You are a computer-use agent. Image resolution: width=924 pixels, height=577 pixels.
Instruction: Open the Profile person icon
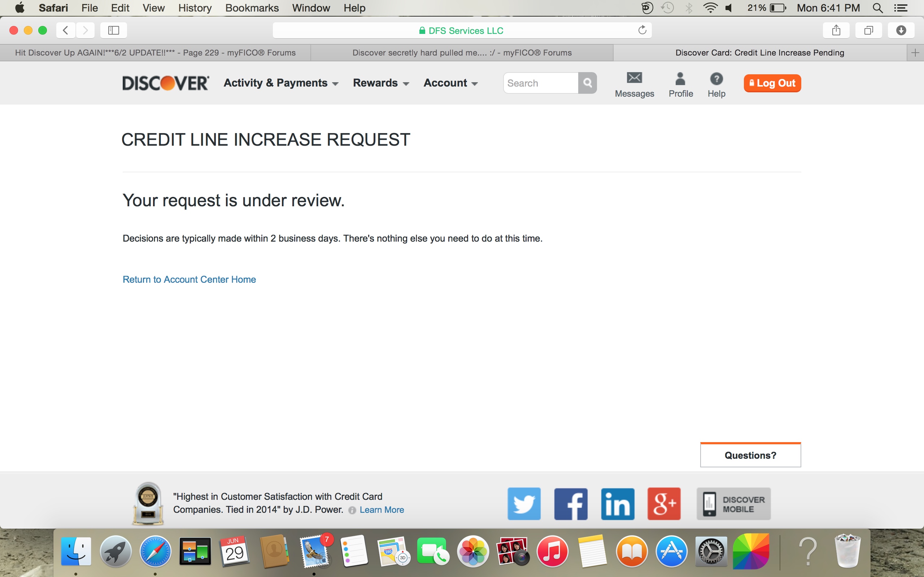pyautogui.click(x=680, y=79)
